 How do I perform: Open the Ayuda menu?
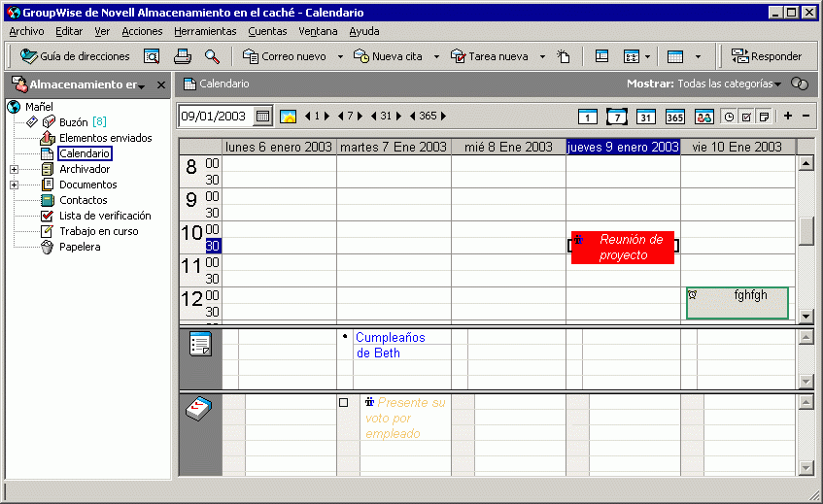[364, 31]
